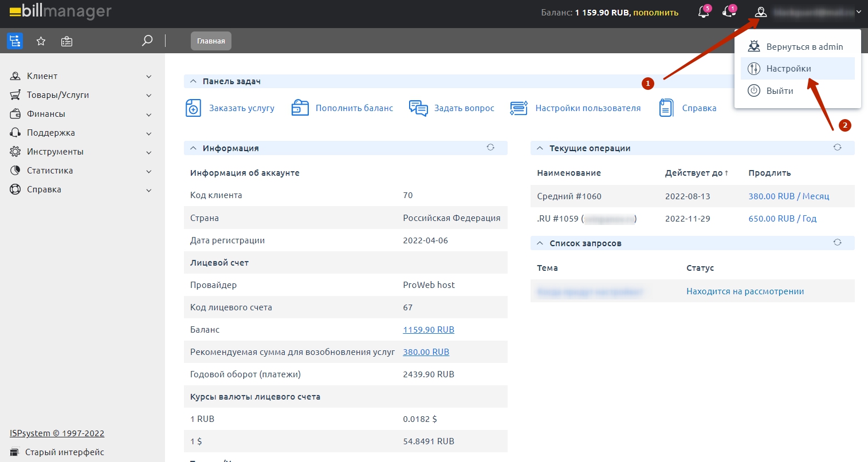Click the 'Пополнить баланс' wallet icon

(300, 108)
